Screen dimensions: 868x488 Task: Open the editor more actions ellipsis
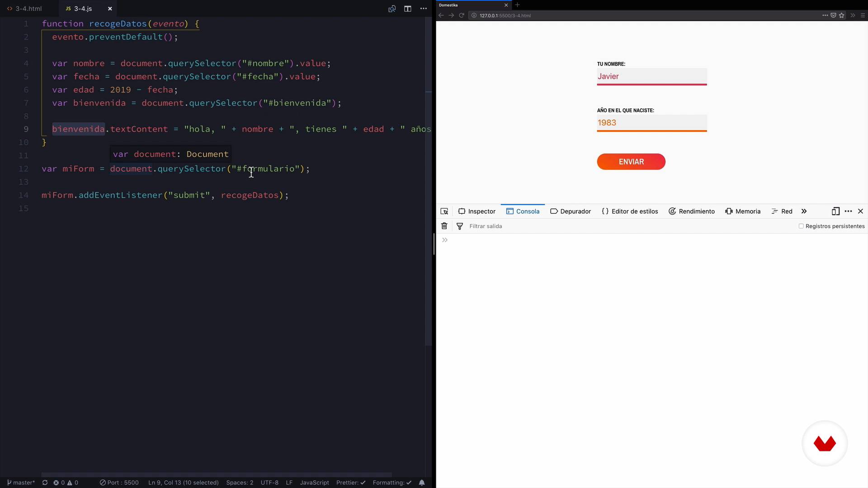[424, 9]
